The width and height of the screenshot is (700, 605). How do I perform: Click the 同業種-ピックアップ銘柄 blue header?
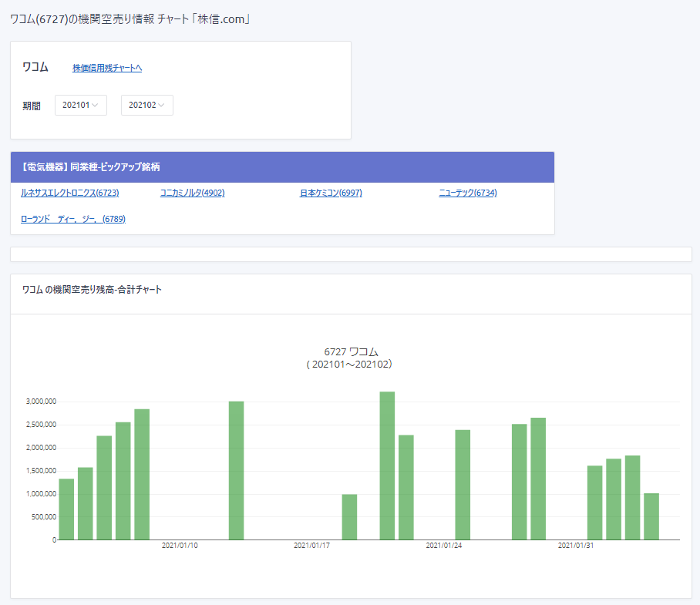(x=282, y=166)
